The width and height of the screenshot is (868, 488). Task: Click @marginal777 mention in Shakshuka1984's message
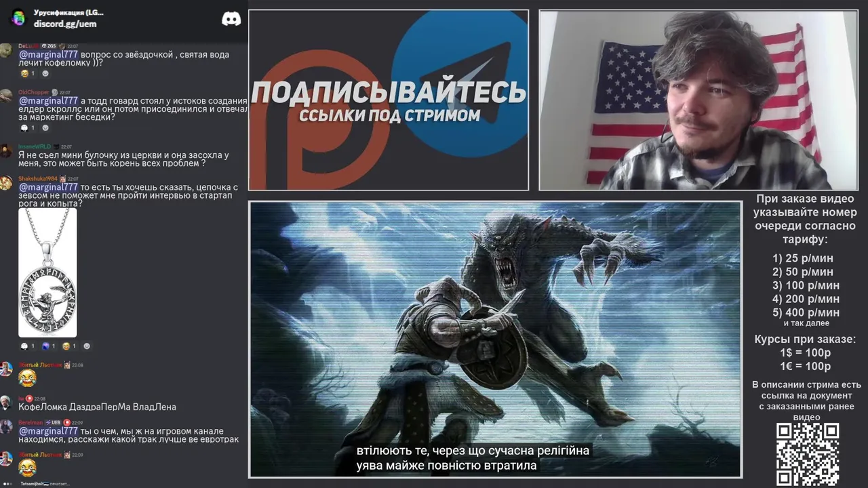tap(48, 187)
